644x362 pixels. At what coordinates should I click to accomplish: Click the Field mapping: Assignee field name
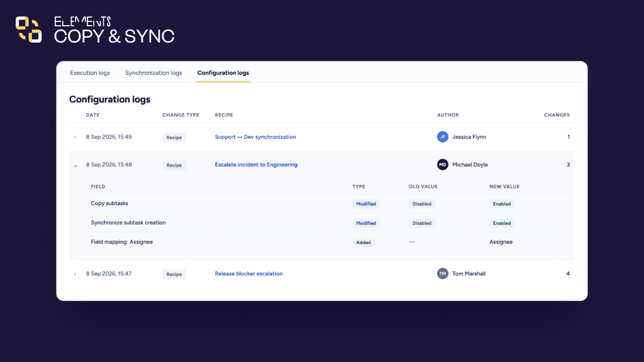click(x=121, y=242)
